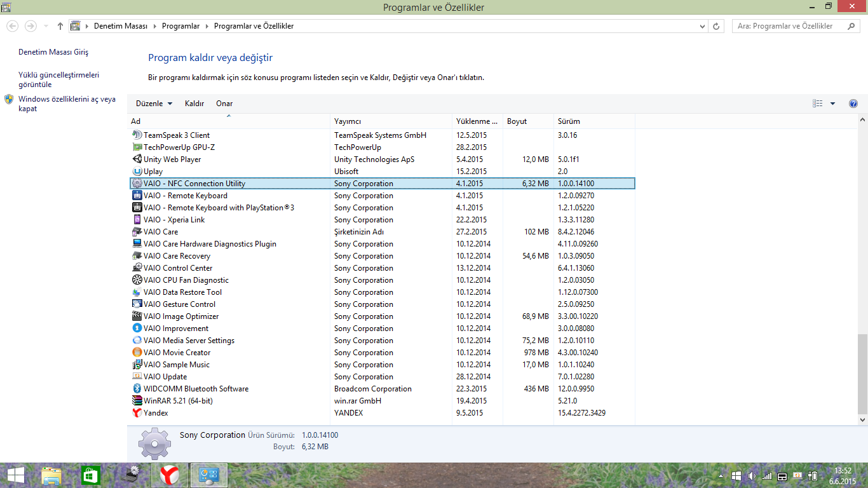Click the VAIO CPU Fan Diagnostic icon

tap(137, 280)
